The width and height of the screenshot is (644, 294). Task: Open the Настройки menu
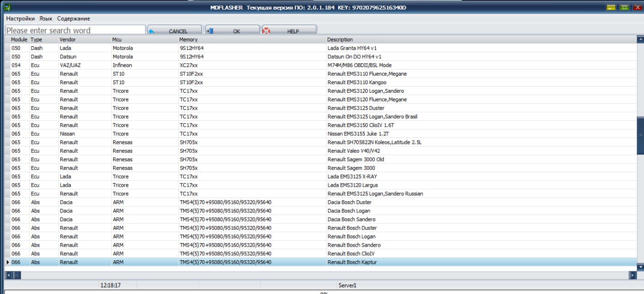20,19
